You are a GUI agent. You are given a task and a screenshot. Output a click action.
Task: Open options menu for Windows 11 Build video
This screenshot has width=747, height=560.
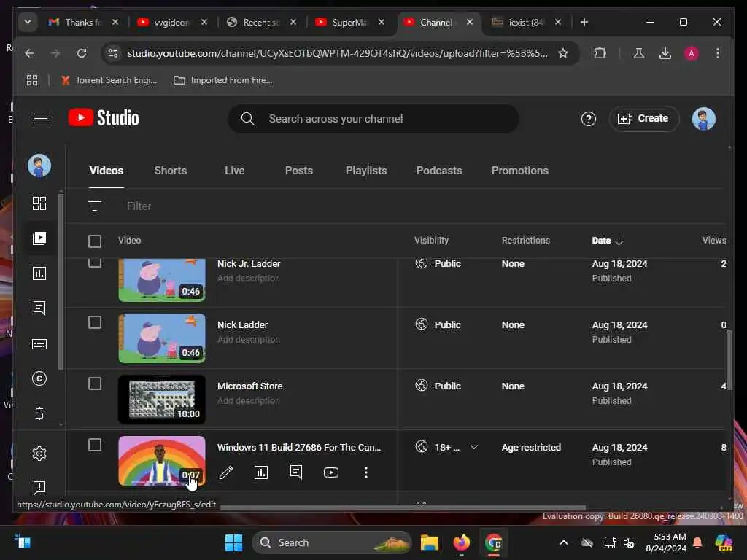pyautogui.click(x=366, y=472)
